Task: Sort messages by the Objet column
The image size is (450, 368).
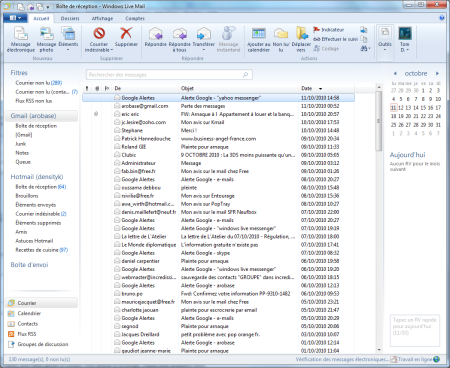Action: pyautogui.click(x=239, y=88)
